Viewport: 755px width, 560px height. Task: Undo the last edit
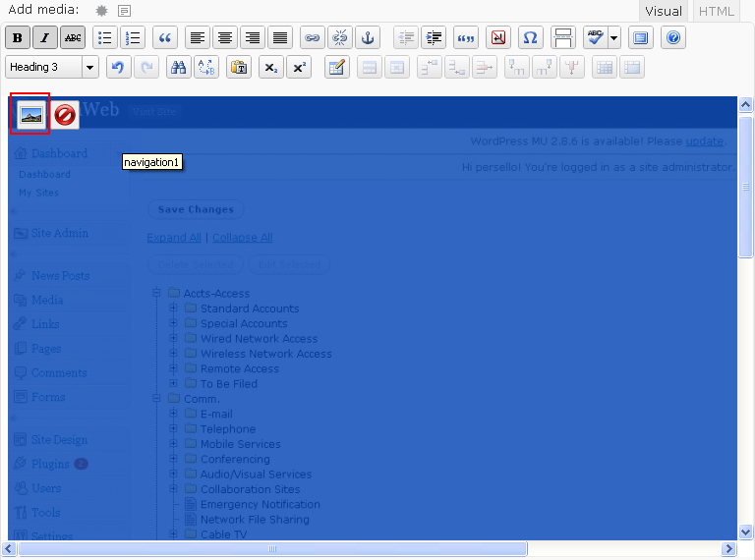118,68
